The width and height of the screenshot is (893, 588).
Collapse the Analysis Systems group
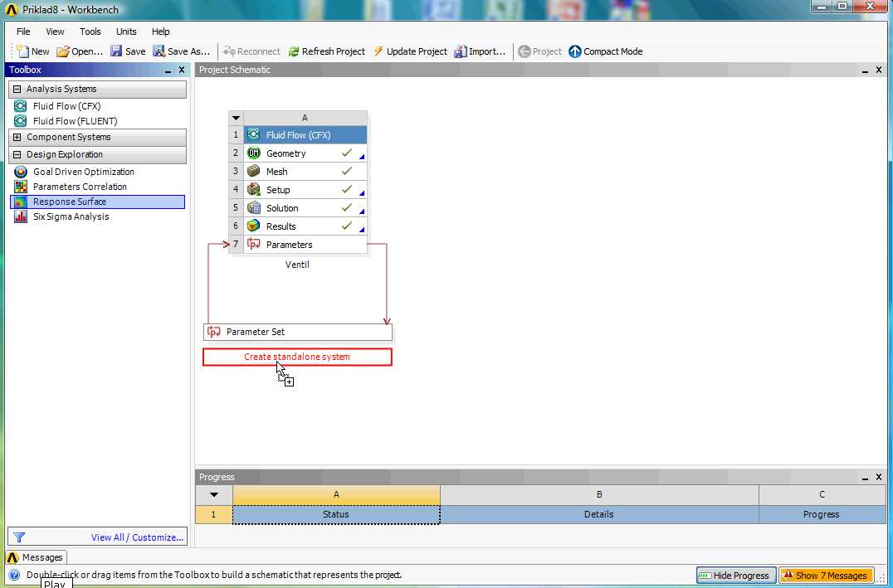pos(17,89)
